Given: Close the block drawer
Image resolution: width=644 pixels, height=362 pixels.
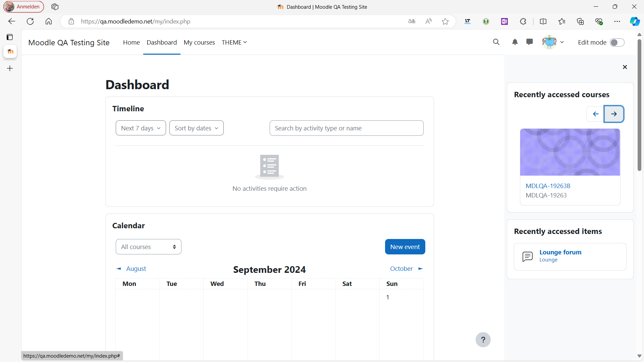Looking at the screenshot, I should tap(625, 67).
